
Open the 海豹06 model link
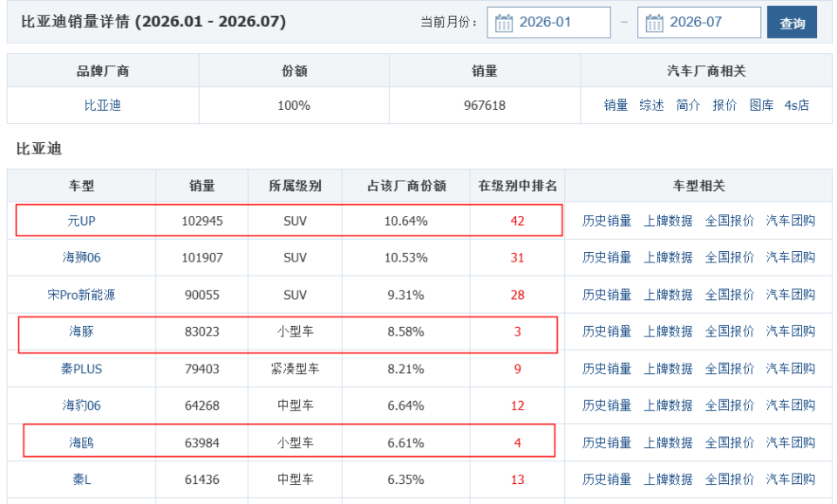click(81, 405)
